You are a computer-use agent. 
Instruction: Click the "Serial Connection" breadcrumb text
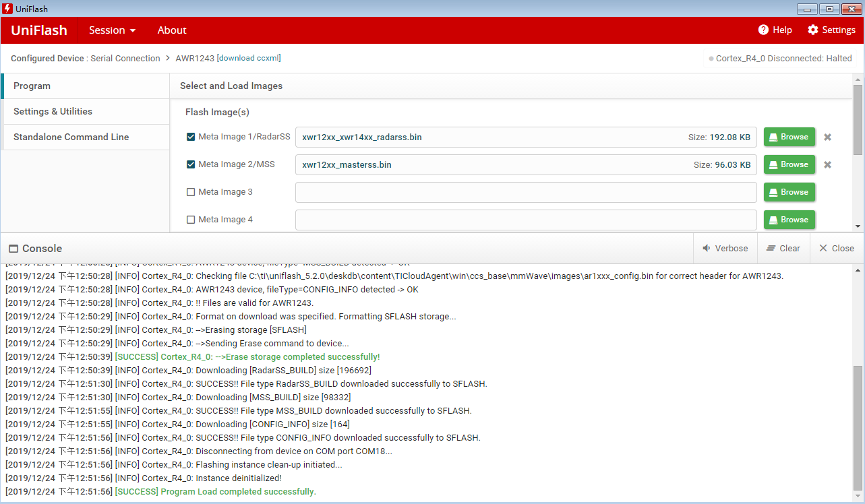(125, 59)
